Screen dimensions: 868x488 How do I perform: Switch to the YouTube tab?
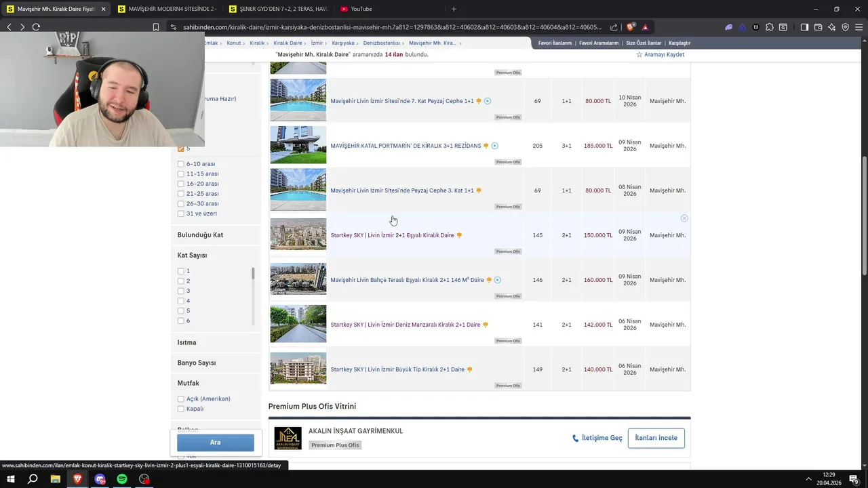(x=390, y=9)
